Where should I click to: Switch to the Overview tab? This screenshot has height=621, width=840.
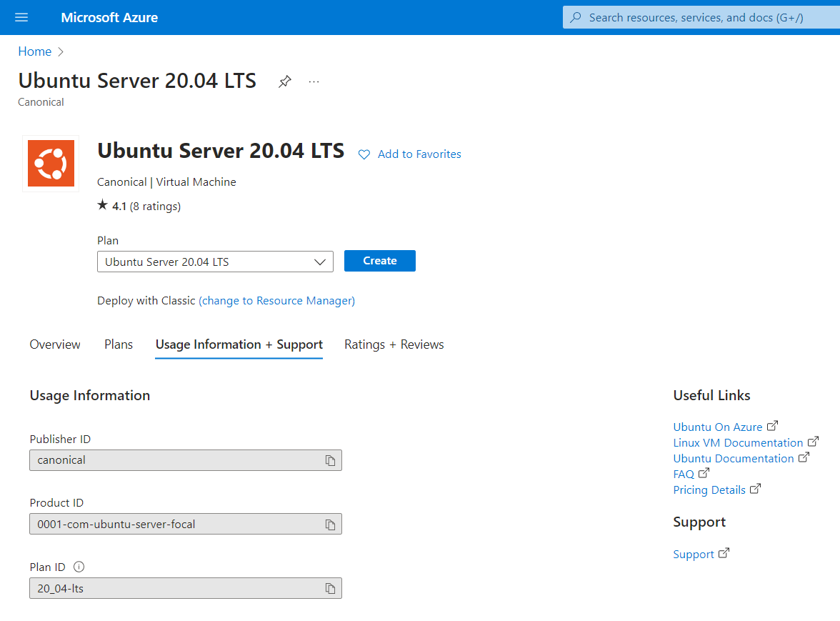[55, 344]
